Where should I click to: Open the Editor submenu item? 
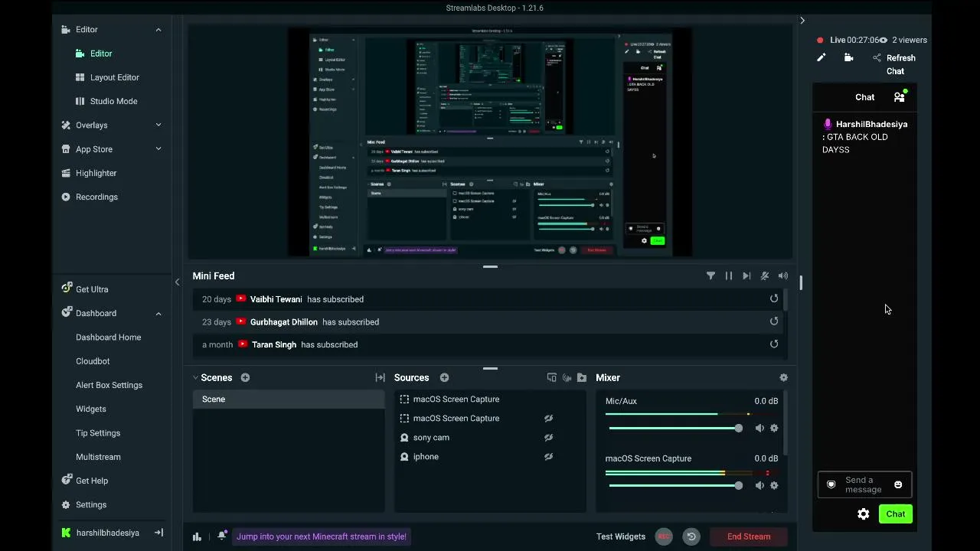click(101, 54)
